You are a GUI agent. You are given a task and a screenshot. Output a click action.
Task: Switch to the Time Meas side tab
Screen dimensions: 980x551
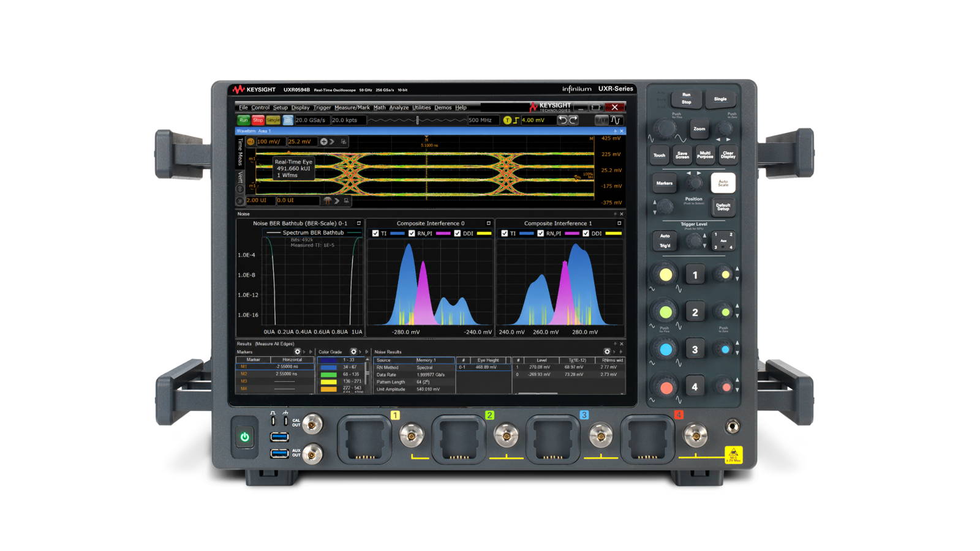click(240, 152)
